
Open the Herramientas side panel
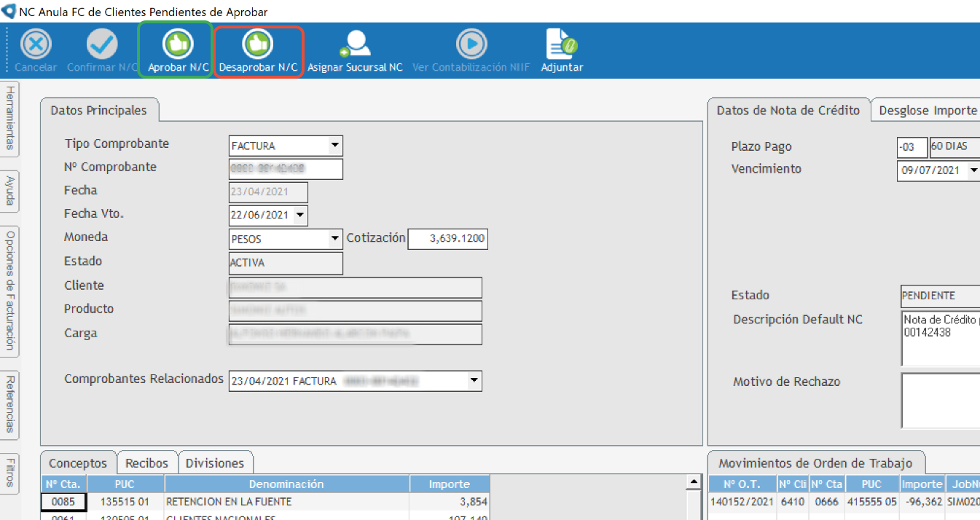pos(10,118)
